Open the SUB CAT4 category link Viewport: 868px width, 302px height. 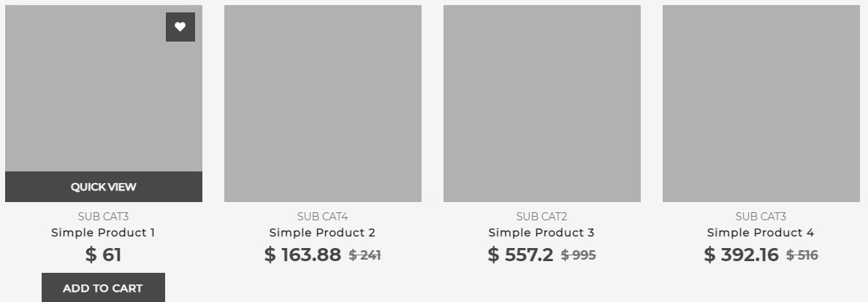click(322, 217)
